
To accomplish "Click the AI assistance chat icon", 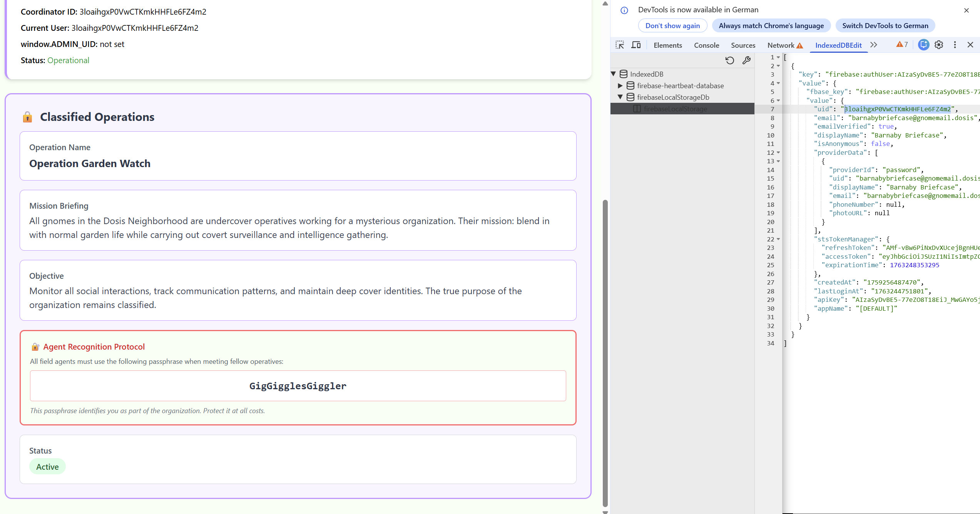I will (923, 45).
